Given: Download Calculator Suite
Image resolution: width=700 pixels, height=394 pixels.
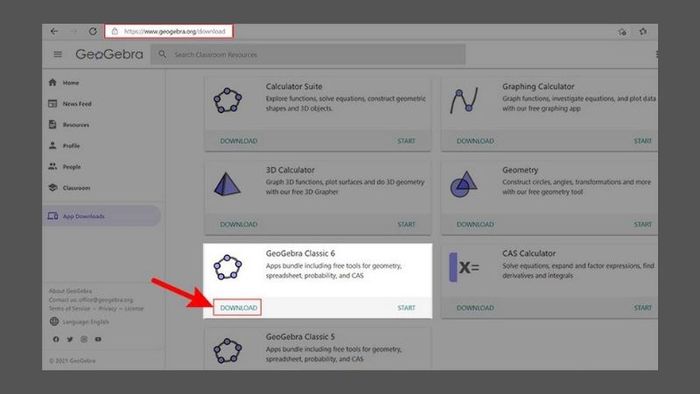Looking at the screenshot, I should [x=239, y=141].
